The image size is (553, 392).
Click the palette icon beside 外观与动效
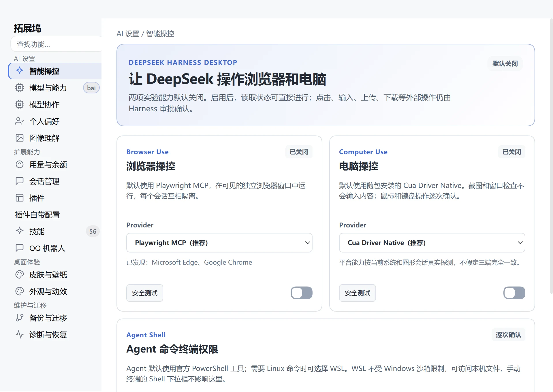coord(20,291)
